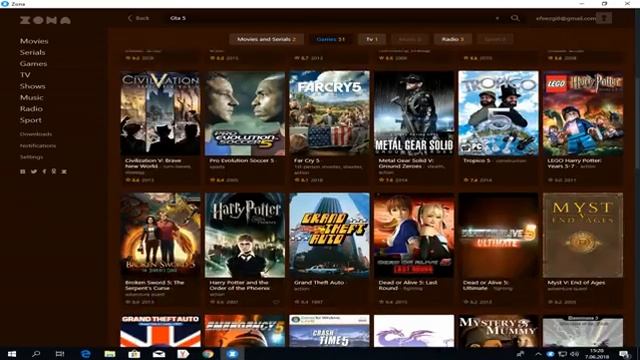
Task: Switch to the Radio 3 results tab
Action: point(453,39)
